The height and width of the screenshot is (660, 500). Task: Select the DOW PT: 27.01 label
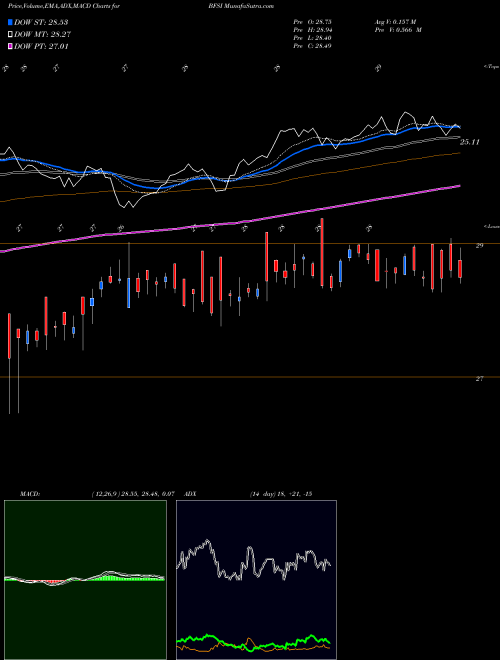41,46
